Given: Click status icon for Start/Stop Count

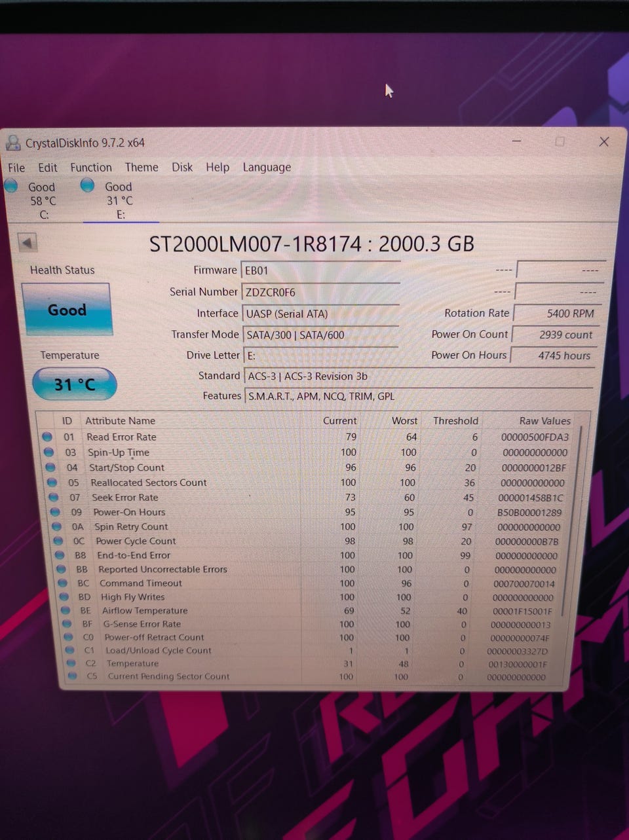Looking at the screenshot, I should coord(50,467).
